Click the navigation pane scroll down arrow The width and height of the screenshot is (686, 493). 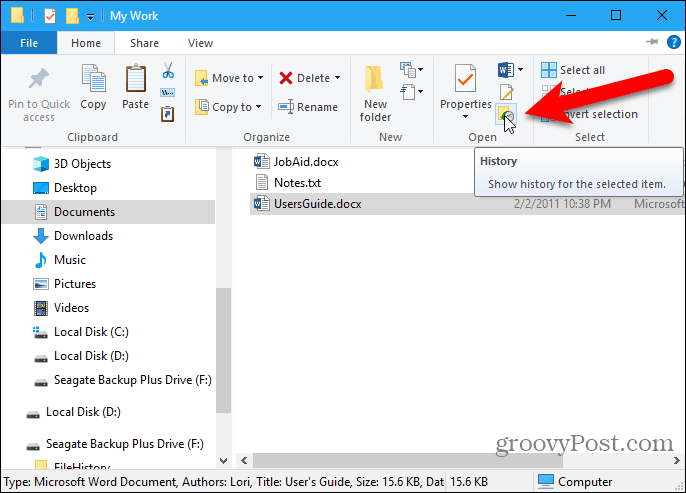(x=224, y=461)
